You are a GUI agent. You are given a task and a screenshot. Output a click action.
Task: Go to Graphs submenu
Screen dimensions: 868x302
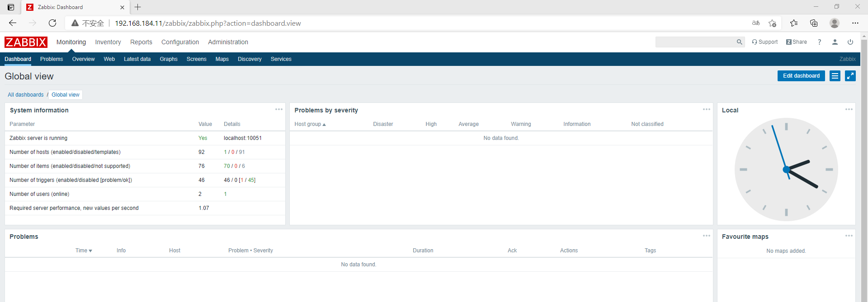[169, 59]
